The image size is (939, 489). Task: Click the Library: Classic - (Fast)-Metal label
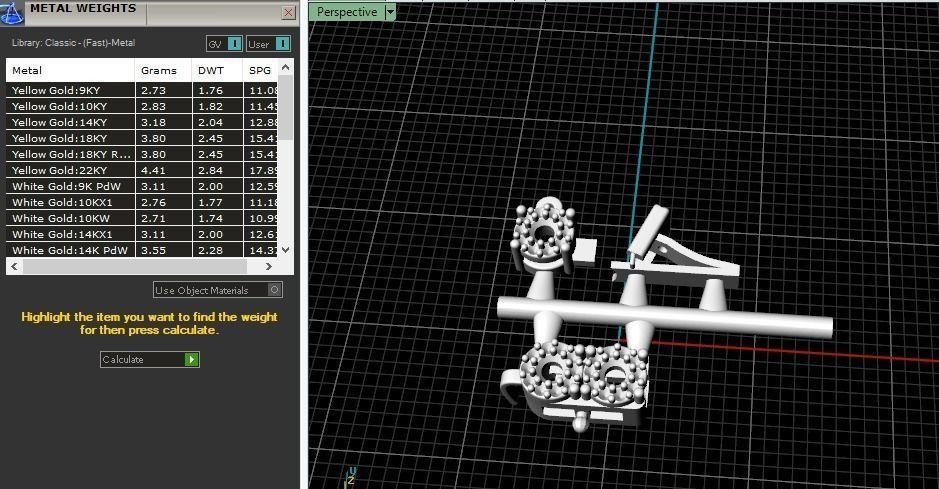(x=74, y=43)
